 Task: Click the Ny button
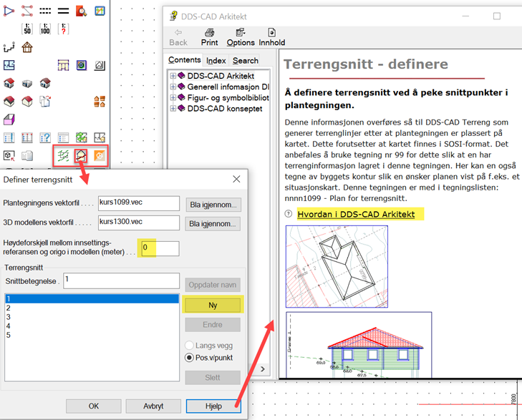coord(213,305)
